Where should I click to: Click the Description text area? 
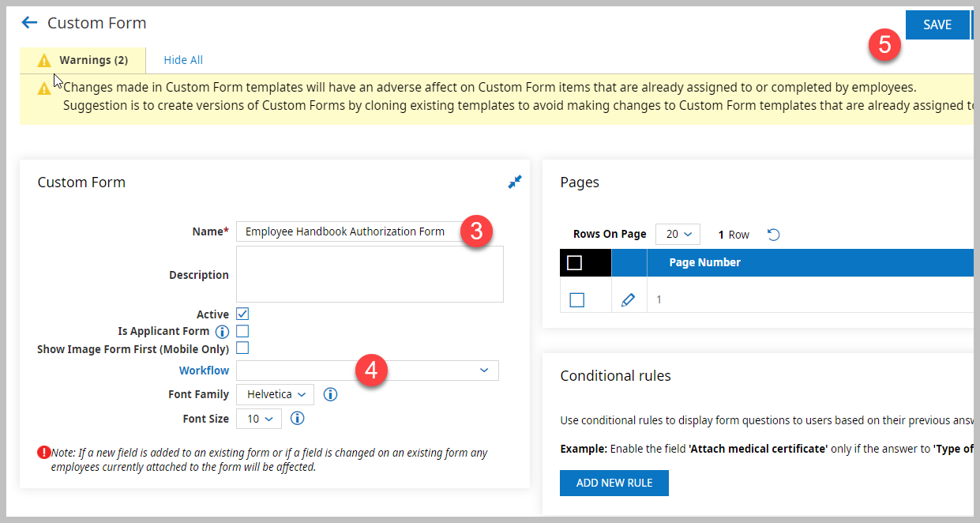pos(370,274)
